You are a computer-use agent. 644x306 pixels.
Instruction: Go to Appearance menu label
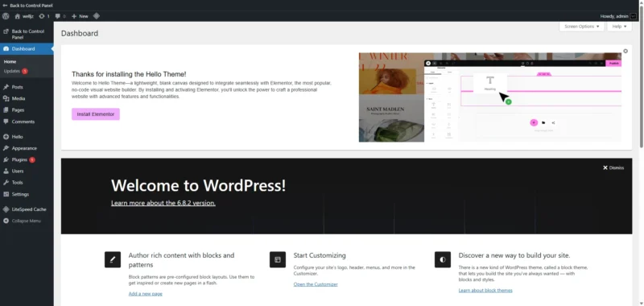[x=24, y=148]
